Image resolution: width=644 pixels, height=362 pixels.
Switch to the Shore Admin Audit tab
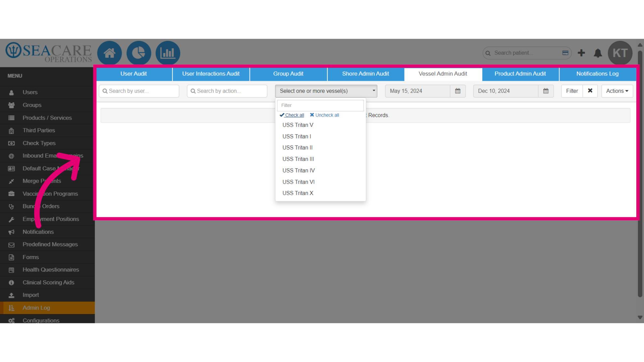(366, 74)
